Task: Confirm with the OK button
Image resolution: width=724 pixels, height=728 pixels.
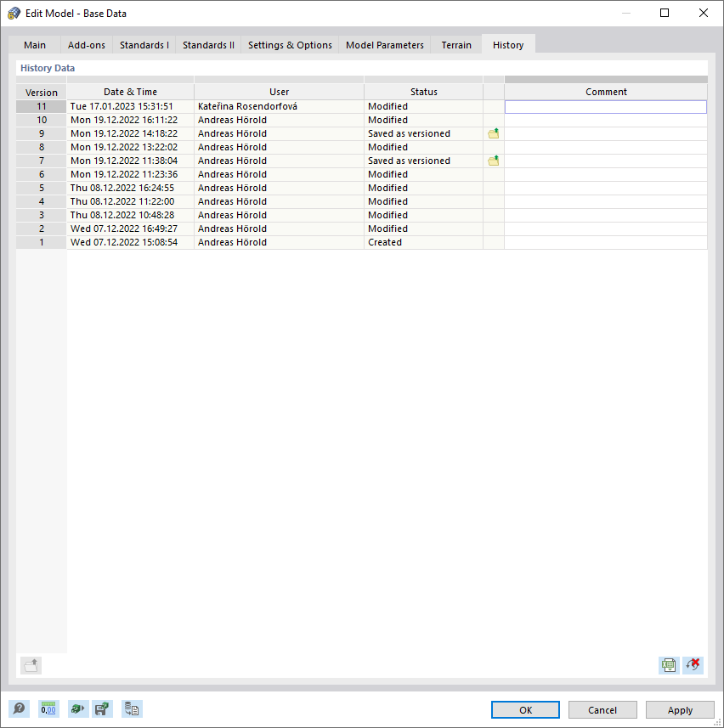Action: [x=525, y=710]
